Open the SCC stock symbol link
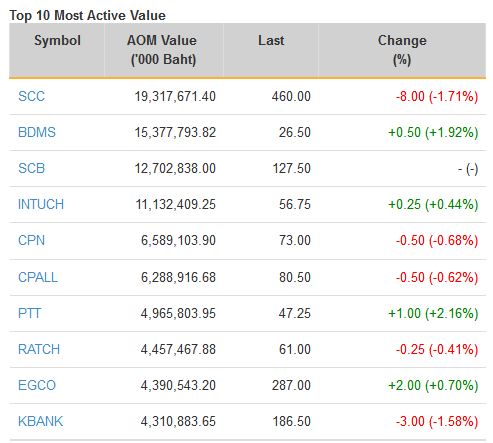Image resolution: width=493 pixels, height=443 pixels. (31, 96)
